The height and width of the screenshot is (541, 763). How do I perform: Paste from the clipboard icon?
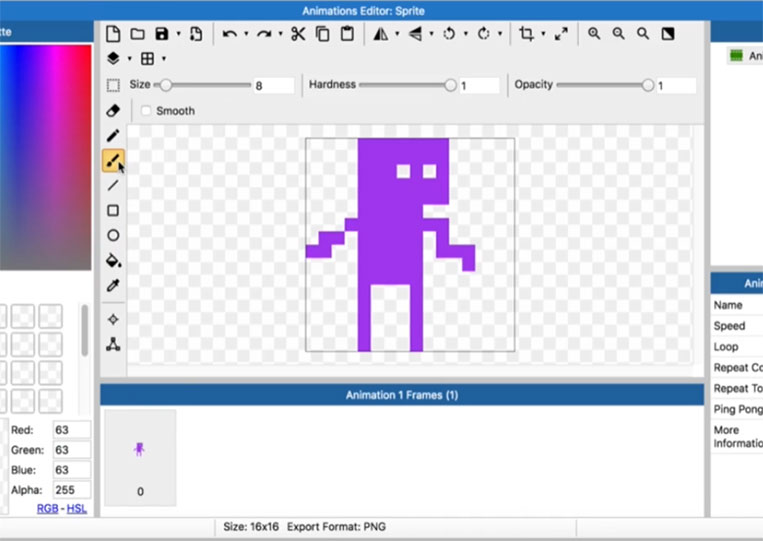tap(347, 34)
